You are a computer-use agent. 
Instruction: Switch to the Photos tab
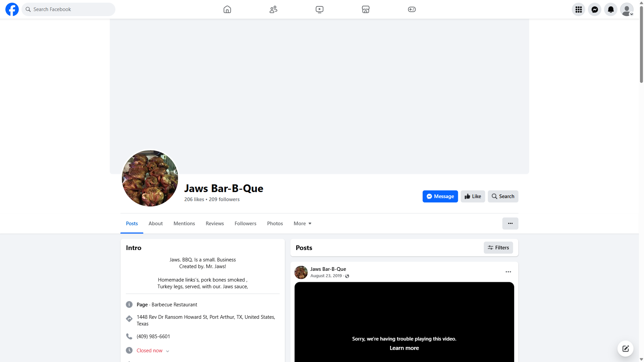coord(275,224)
